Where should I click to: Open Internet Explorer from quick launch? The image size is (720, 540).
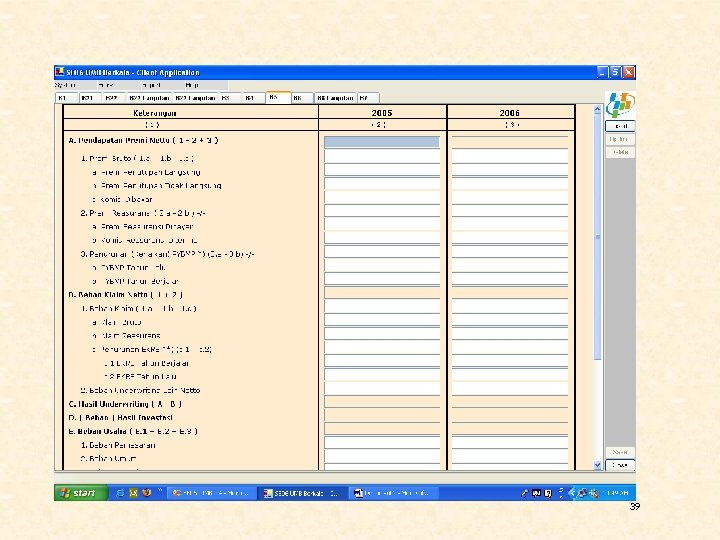coord(120,493)
